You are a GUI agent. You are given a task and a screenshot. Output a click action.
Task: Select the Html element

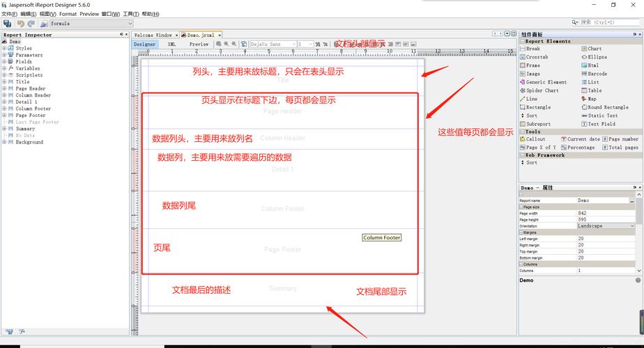590,65
